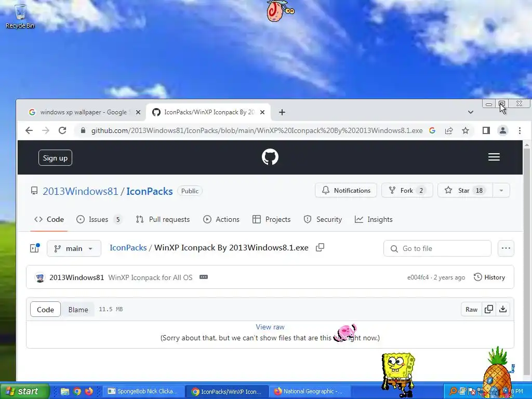View file History
532x399 pixels.
[x=489, y=277]
